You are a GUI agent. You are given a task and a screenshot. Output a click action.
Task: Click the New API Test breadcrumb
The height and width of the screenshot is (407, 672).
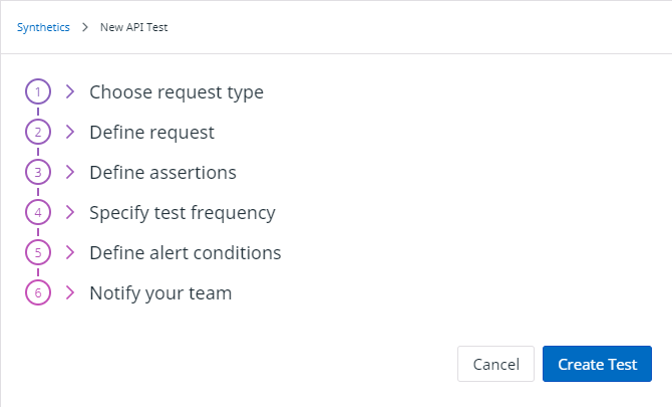coord(134,27)
